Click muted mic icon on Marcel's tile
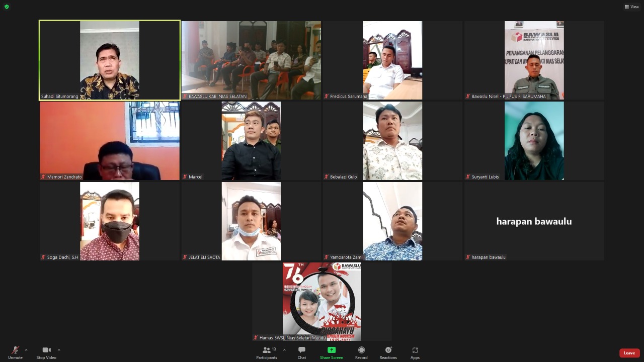 click(185, 177)
